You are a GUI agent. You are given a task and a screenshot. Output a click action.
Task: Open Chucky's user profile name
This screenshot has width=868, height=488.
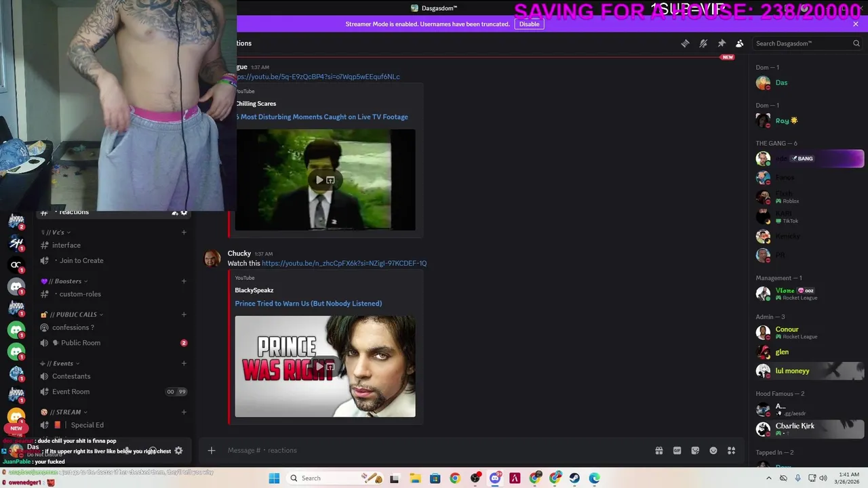click(239, 253)
